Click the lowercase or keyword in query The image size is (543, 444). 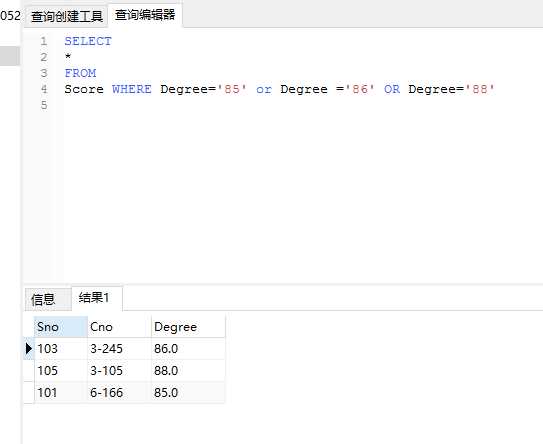click(264, 89)
